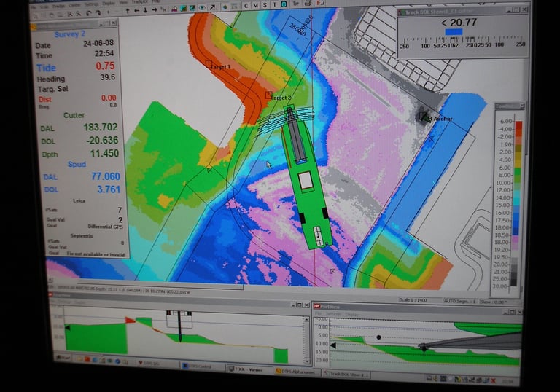Screen dimensions: 560x392
Task: Click the redo curved arrow icon
Action: click(x=98, y=13)
